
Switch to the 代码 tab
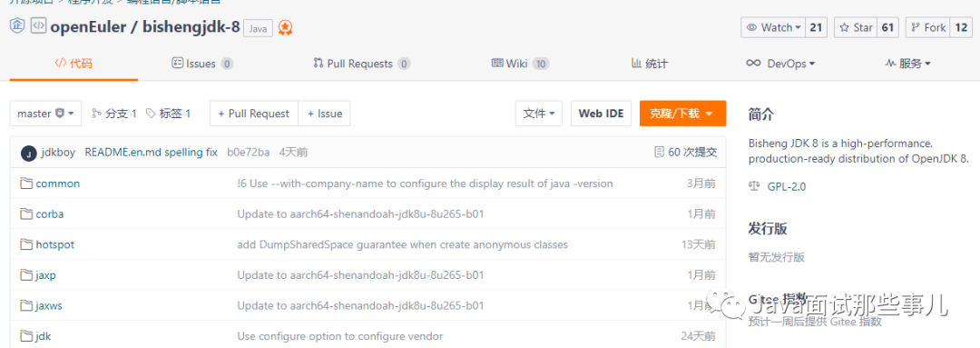click(x=73, y=64)
